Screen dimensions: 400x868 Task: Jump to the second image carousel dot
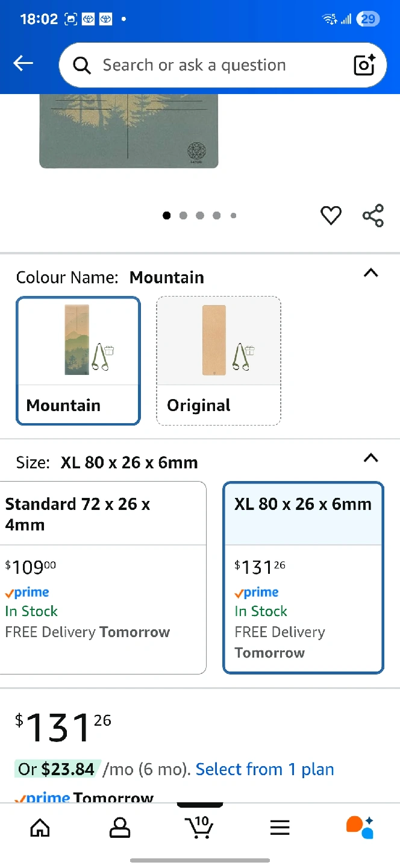point(183,215)
